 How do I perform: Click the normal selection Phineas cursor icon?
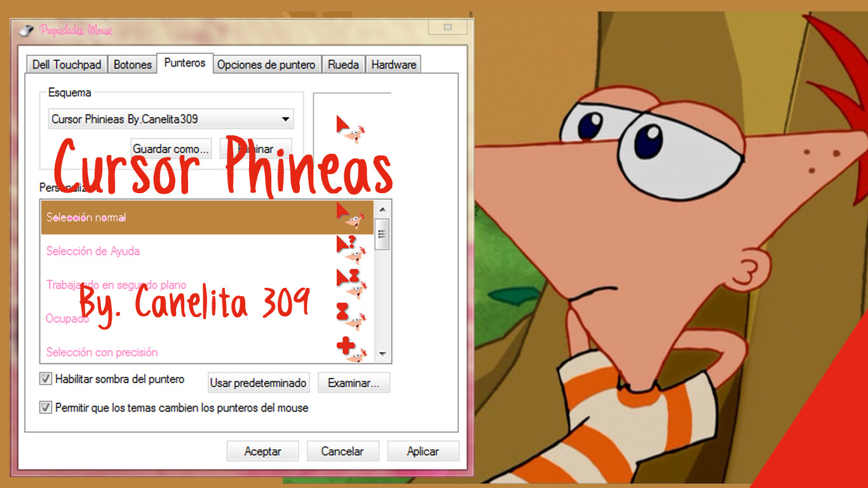(351, 216)
